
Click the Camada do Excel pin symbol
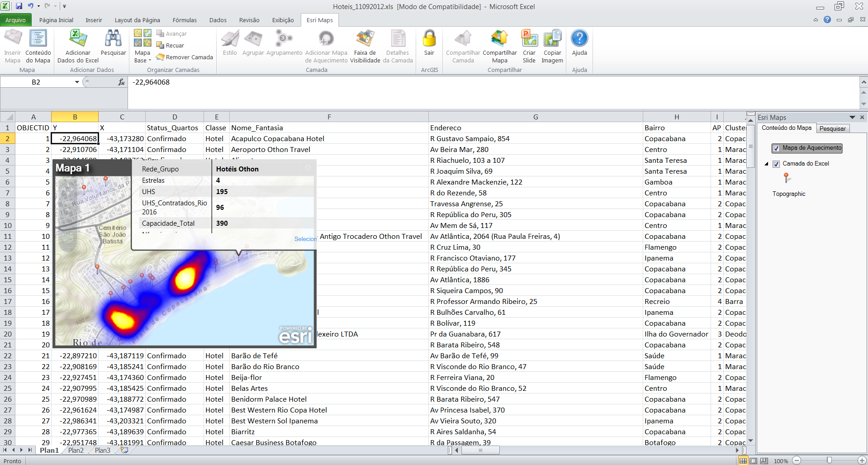[787, 178]
